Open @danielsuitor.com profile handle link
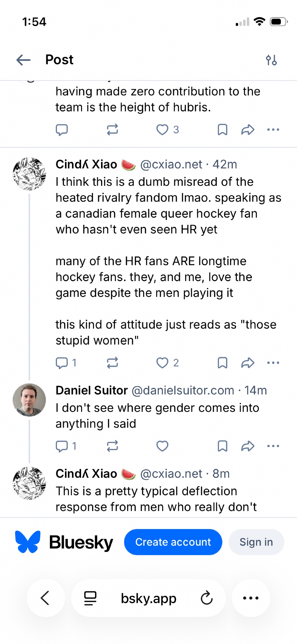The height and width of the screenshot is (644, 297). coord(183,390)
